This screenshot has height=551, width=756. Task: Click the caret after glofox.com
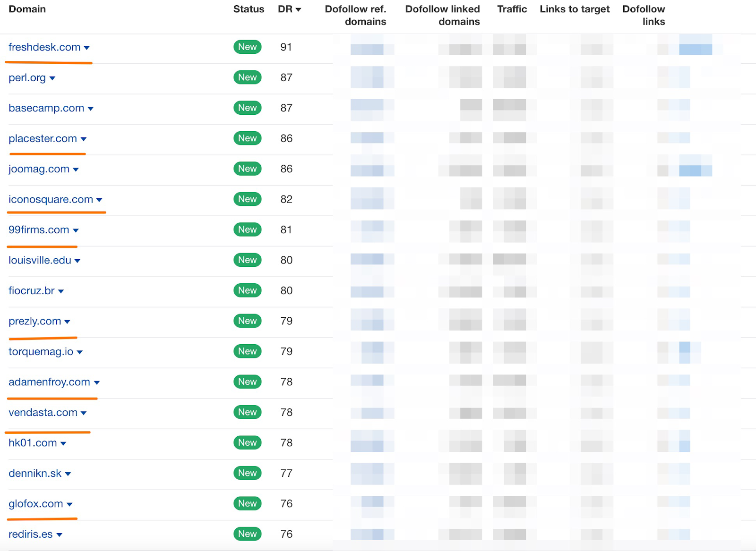coord(69,505)
